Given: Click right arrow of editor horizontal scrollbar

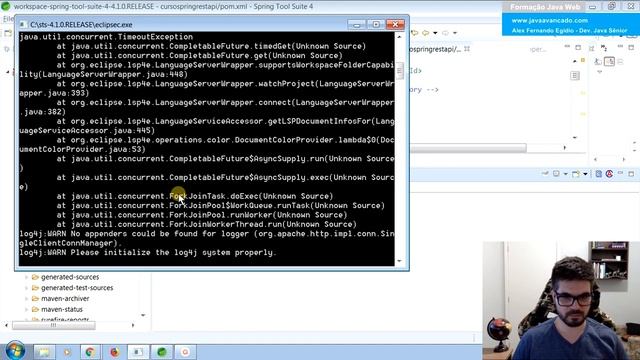Looking at the screenshot, I should (565, 148).
